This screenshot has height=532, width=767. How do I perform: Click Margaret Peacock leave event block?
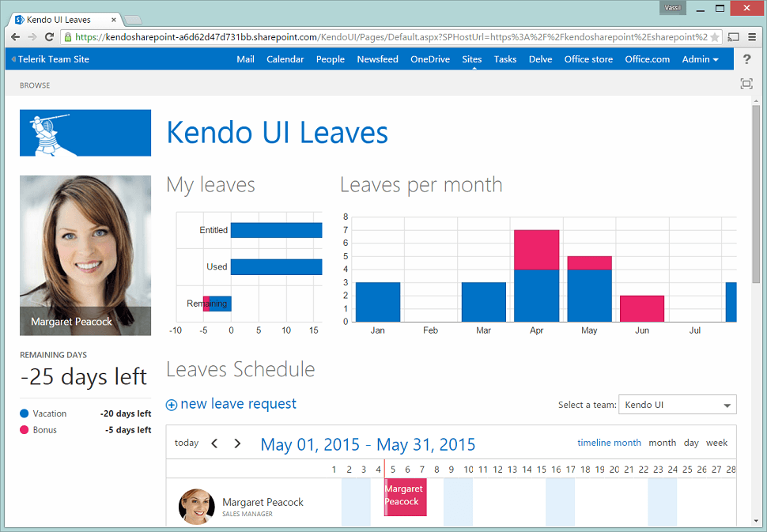tap(405, 497)
